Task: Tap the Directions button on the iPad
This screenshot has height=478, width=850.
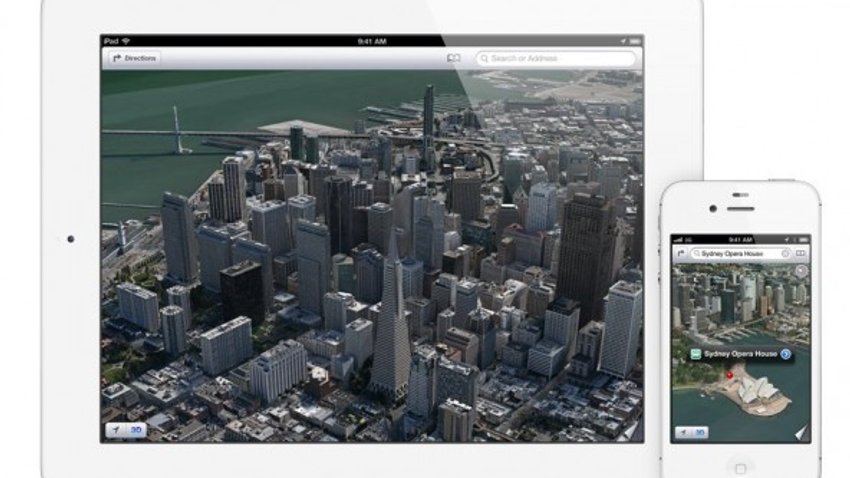Action: click(x=134, y=58)
